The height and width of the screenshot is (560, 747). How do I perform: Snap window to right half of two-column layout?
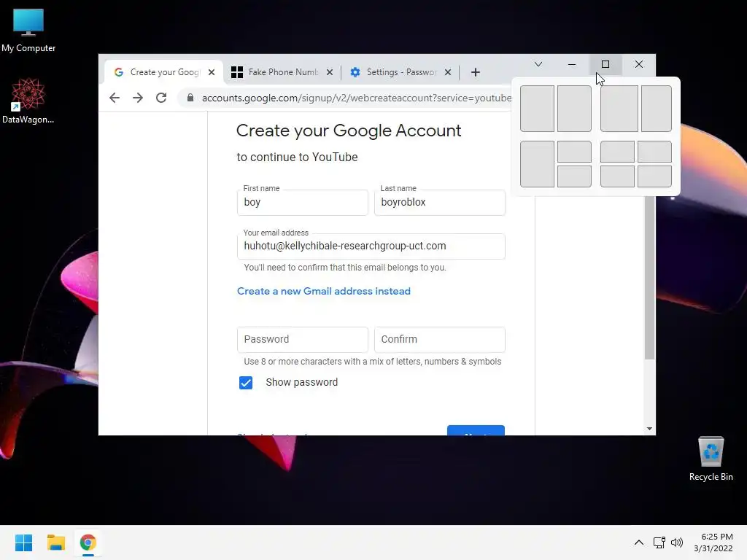574,109
